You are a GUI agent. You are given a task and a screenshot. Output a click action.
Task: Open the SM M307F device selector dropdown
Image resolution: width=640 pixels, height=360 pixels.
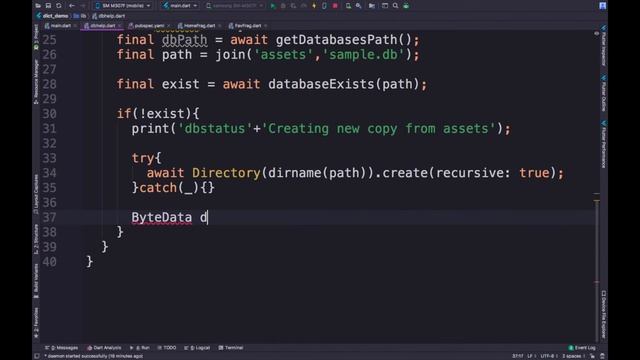(x=123, y=6)
